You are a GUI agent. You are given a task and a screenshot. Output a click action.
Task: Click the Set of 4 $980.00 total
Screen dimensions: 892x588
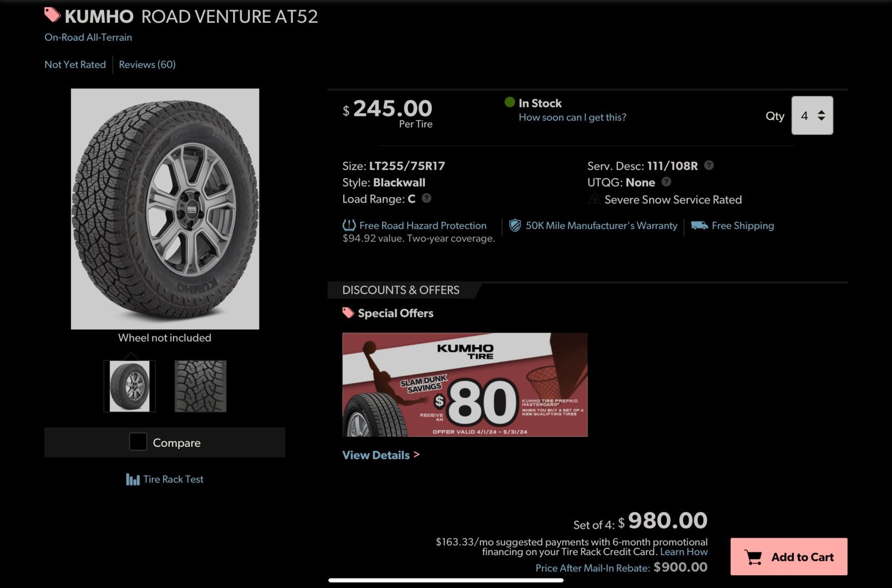point(640,521)
